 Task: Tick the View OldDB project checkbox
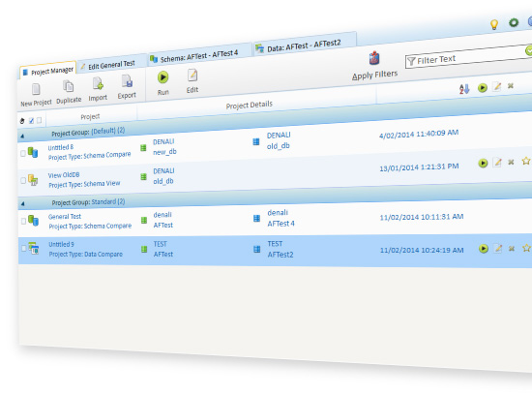(x=23, y=181)
